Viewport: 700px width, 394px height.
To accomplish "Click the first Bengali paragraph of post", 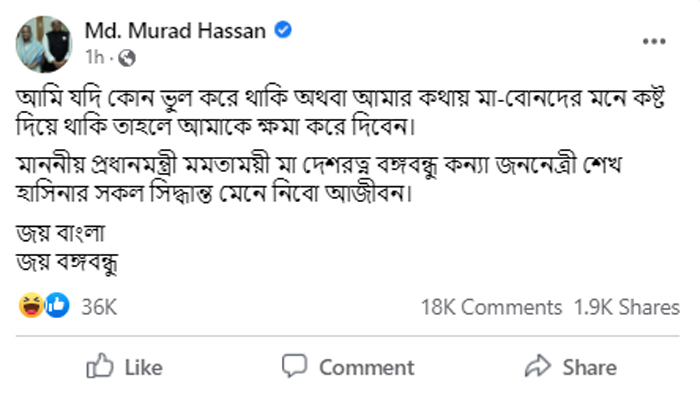I will click(x=341, y=112).
